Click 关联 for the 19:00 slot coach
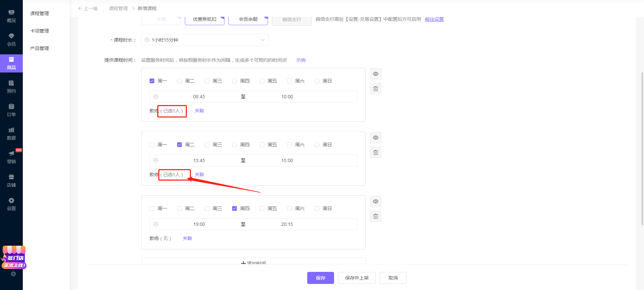This screenshot has height=290, width=644. (187, 238)
